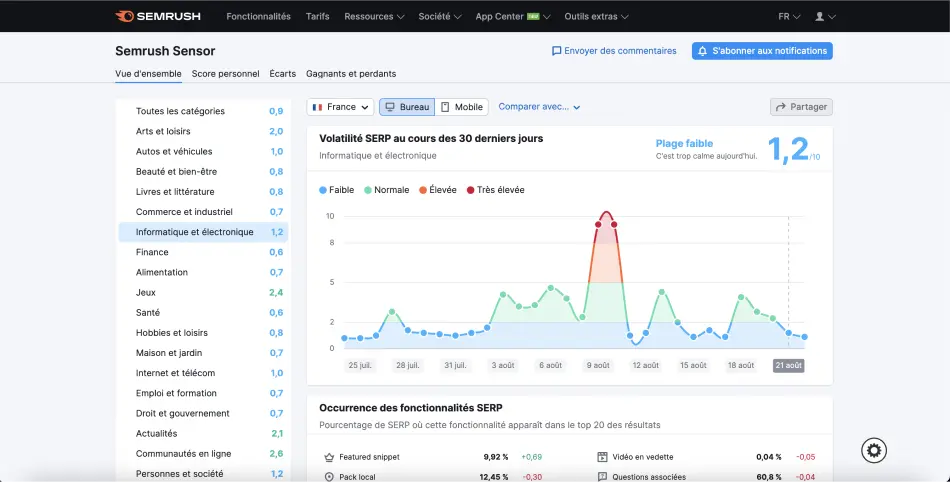Select Droit et gouvernement category

tap(204, 414)
